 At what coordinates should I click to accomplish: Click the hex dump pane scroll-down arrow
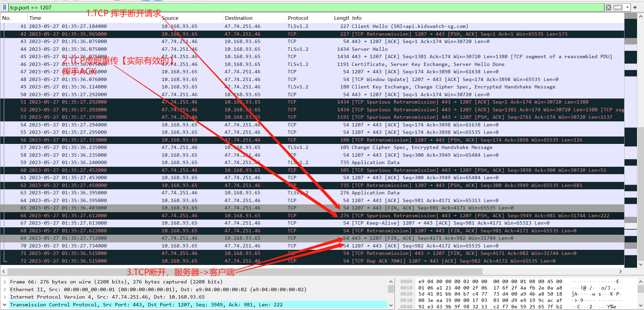641,305
